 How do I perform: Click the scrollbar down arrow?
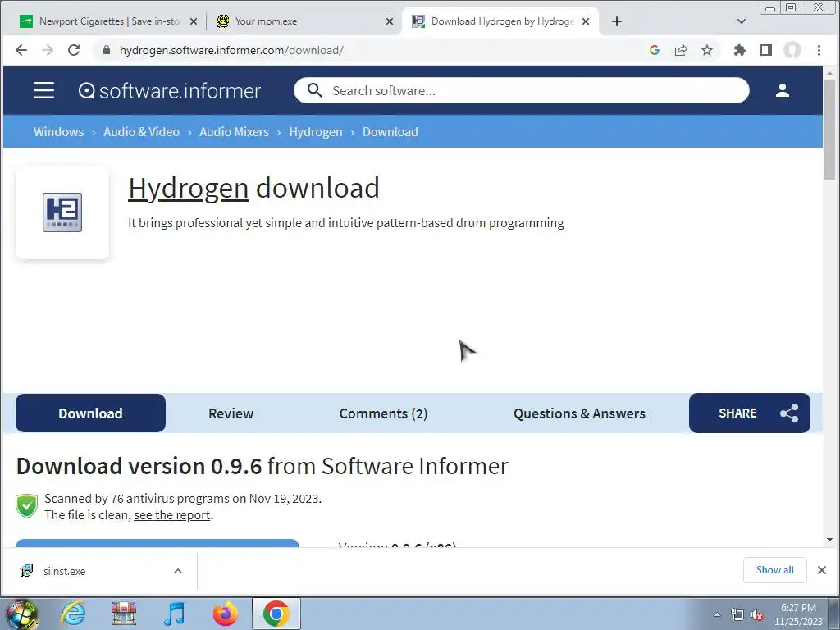click(x=830, y=540)
